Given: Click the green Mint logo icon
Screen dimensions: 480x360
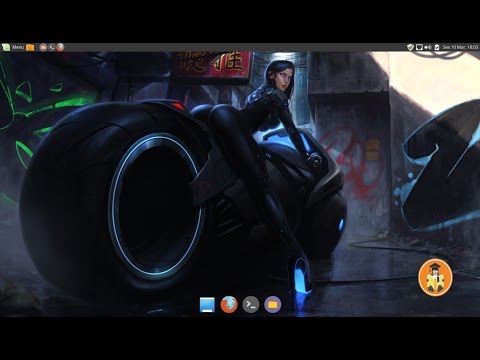Looking at the screenshot, I should (x=6, y=47).
